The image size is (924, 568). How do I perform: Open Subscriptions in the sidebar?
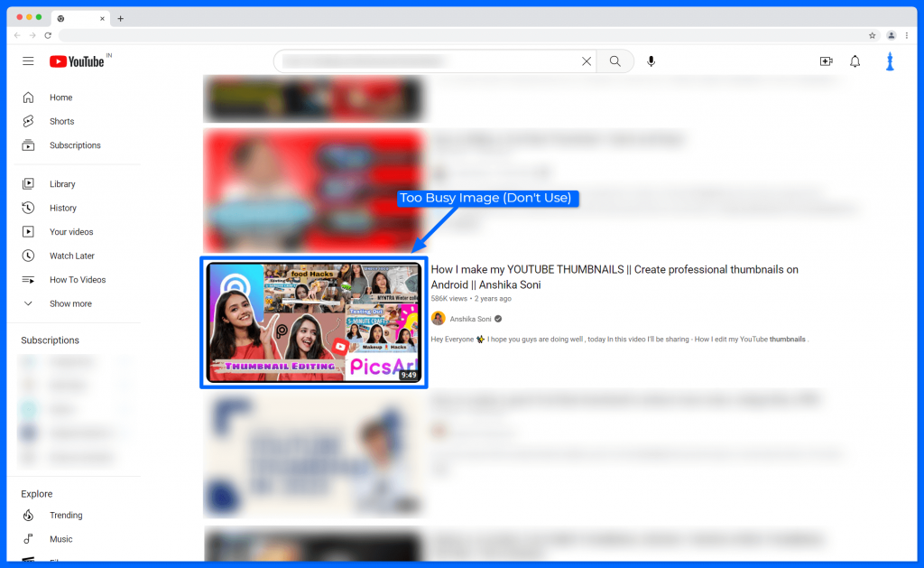tap(76, 145)
